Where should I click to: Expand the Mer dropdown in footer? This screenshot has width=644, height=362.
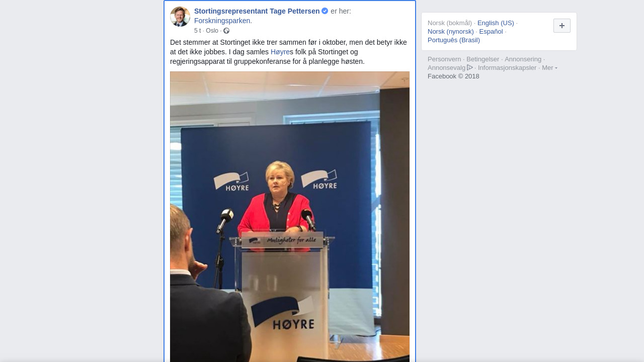pyautogui.click(x=549, y=68)
